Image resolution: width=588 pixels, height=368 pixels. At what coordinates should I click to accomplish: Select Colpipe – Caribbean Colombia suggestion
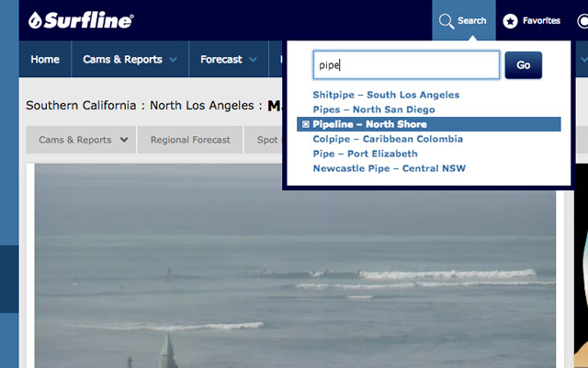pos(388,139)
